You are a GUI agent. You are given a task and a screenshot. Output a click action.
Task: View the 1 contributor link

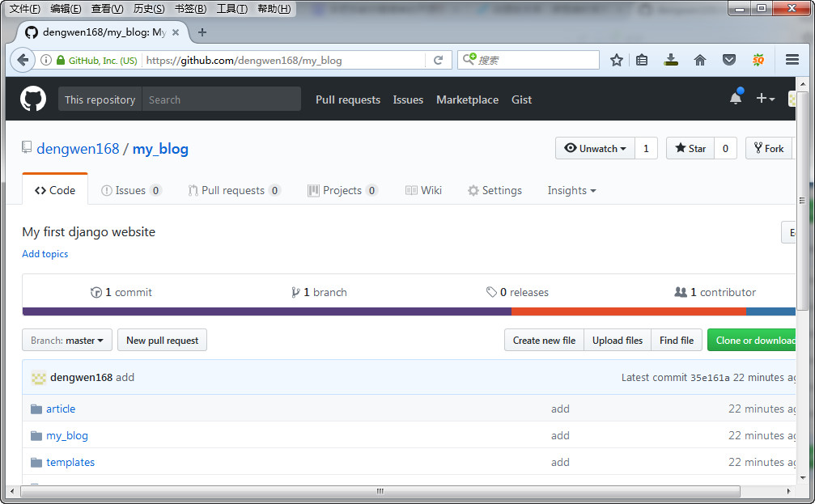coord(715,293)
